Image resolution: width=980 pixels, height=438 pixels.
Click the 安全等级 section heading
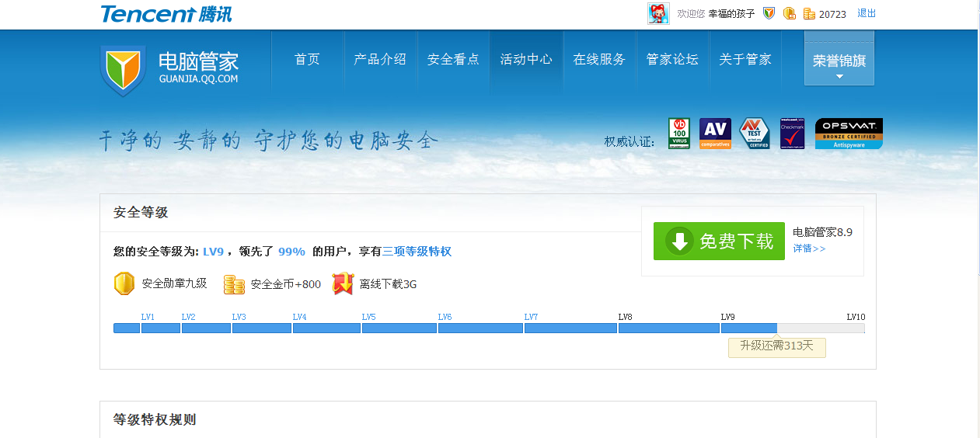[141, 213]
